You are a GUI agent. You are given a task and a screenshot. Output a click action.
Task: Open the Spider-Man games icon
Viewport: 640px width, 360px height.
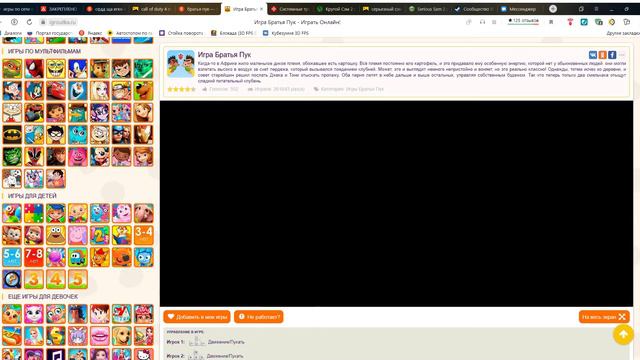tap(34, 69)
